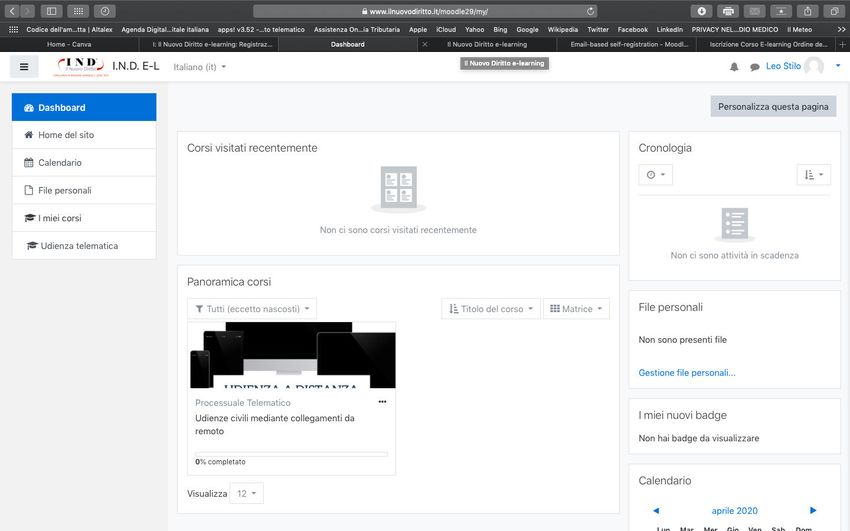Image resolution: width=850 pixels, height=531 pixels.
Task: Open Udienza telematica side menu item
Action: [84, 245]
